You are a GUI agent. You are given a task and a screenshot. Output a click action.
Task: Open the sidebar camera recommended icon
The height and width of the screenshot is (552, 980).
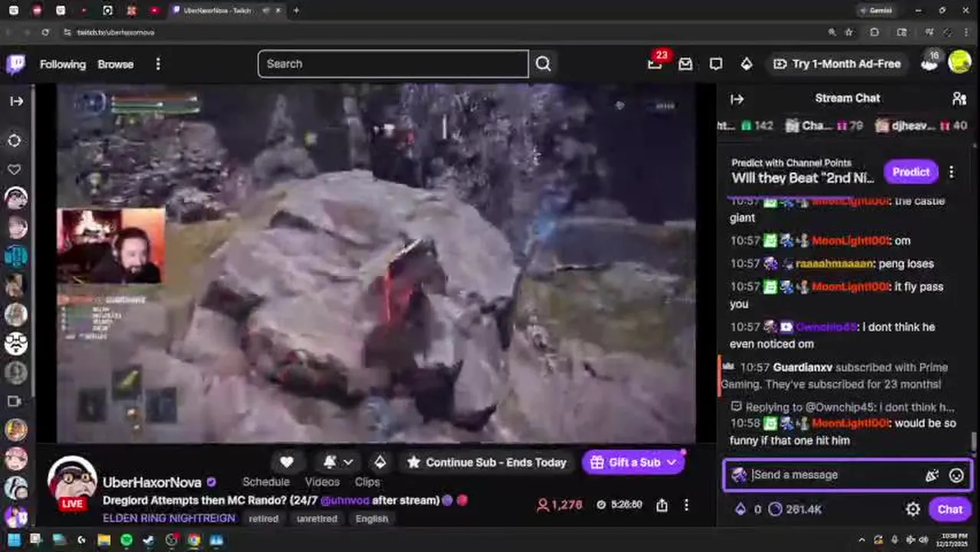tap(15, 401)
